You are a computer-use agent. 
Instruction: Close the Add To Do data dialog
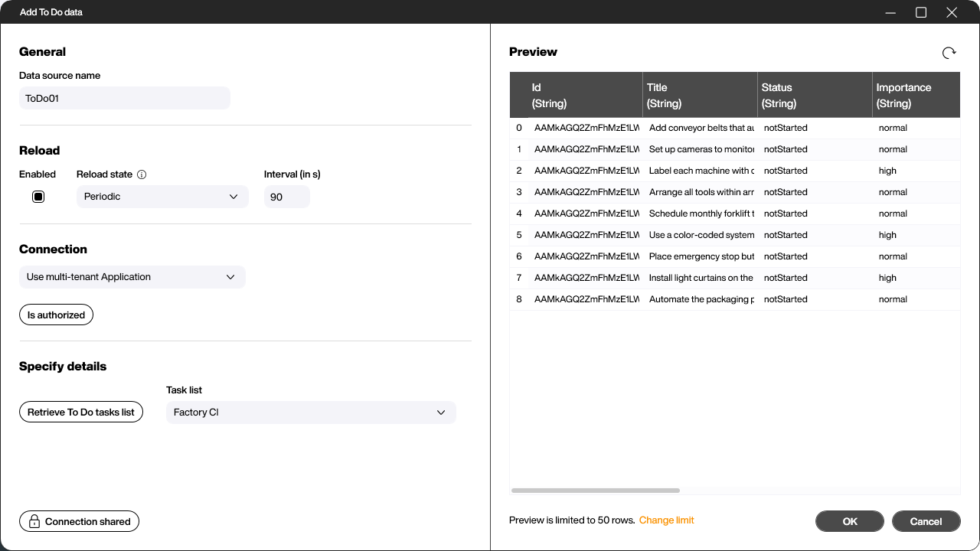pyautogui.click(x=952, y=12)
